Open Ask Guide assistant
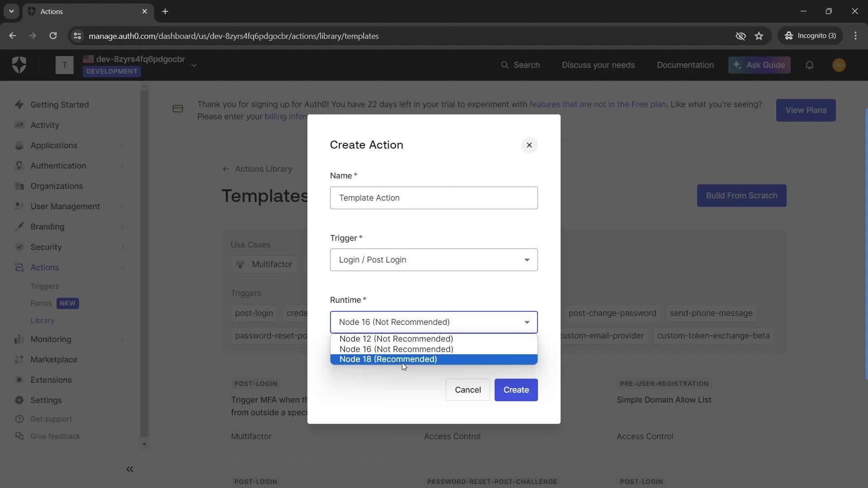This screenshot has width=868, height=488. coord(759,65)
